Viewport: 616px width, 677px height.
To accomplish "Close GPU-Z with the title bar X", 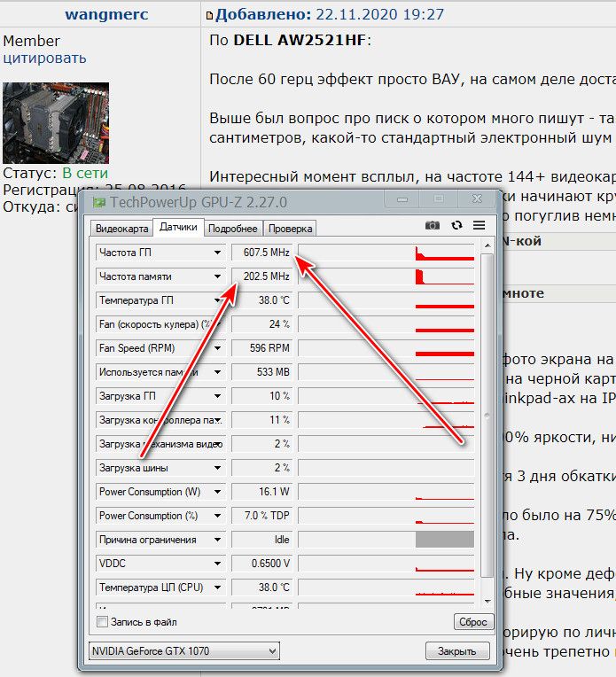I will click(477, 199).
